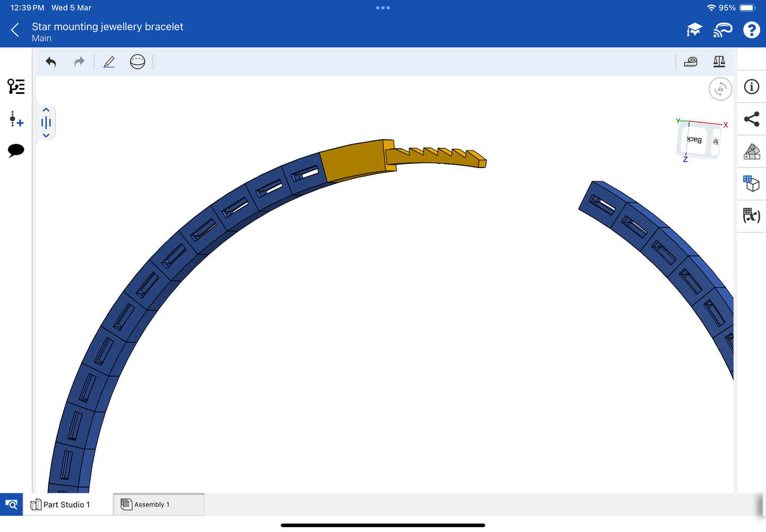Screen dimensions: 766x532
Task: Switch to the Part Studio 1 tab
Action: coord(66,504)
